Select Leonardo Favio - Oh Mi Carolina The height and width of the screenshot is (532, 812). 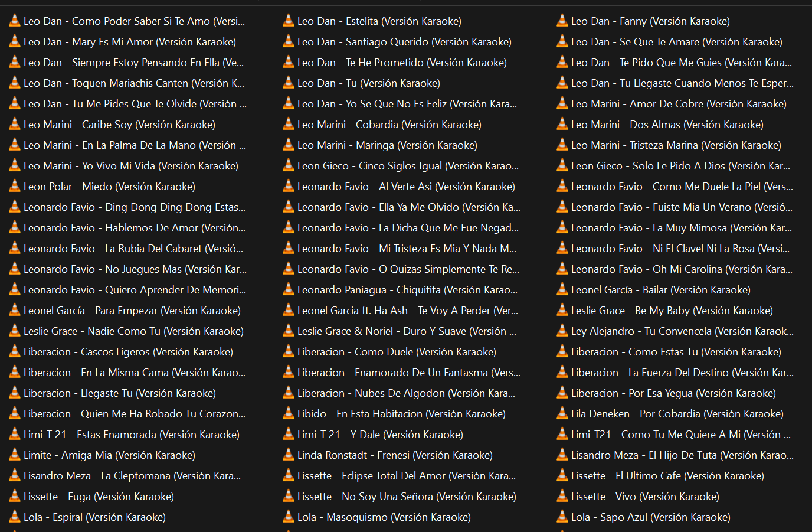click(675, 269)
